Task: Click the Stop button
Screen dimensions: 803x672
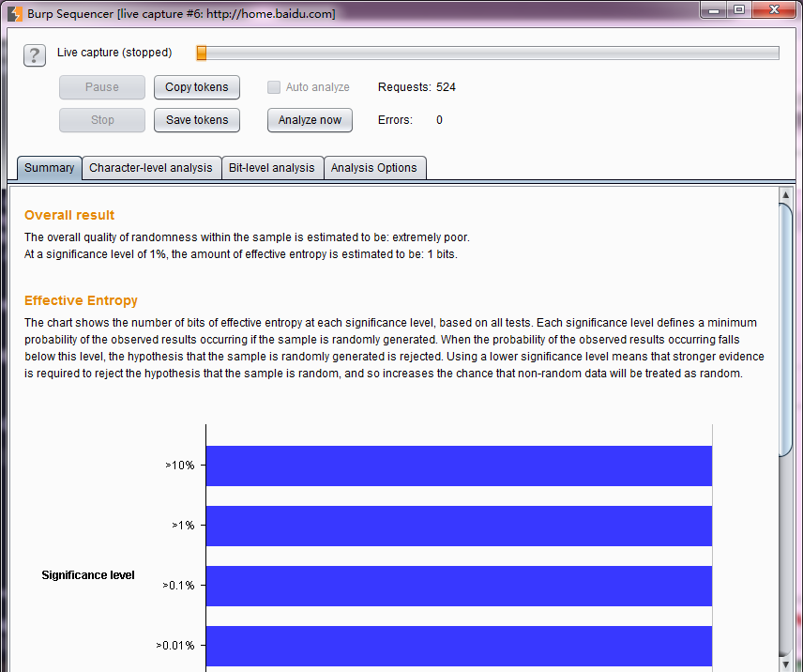Action: click(102, 120)
